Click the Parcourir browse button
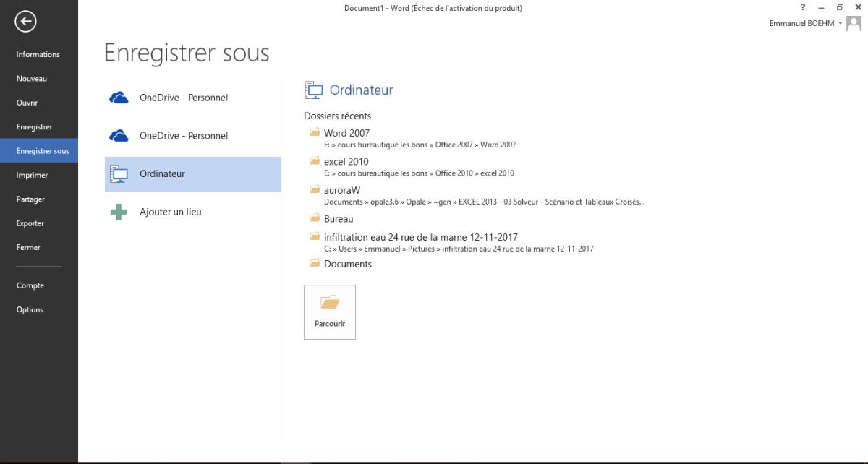Image resolution: width=868 pixels, height=464 pixels. tap(330, 312)
